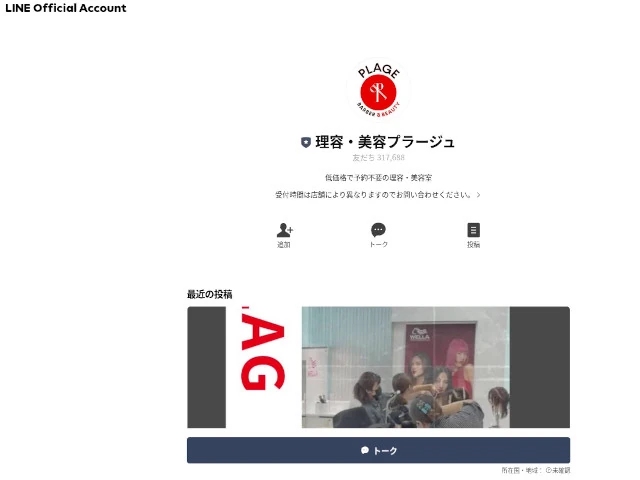Image resolution: width=640 pixels, height=480 pixels.
Task: Open the salon photo in recent posts
Action: tap(405, 367)
